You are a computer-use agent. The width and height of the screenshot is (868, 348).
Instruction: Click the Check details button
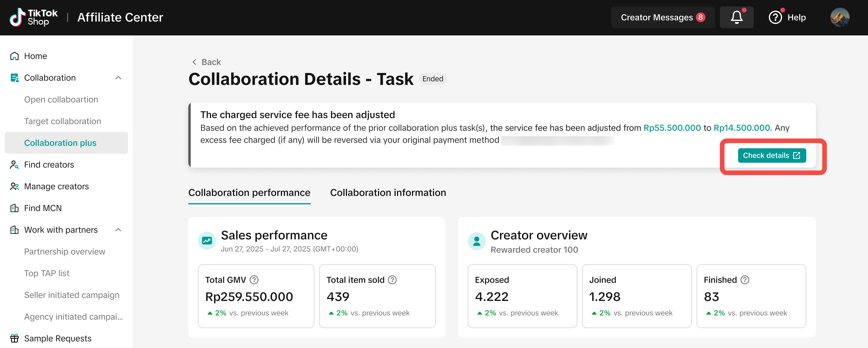tap(772, 155)
